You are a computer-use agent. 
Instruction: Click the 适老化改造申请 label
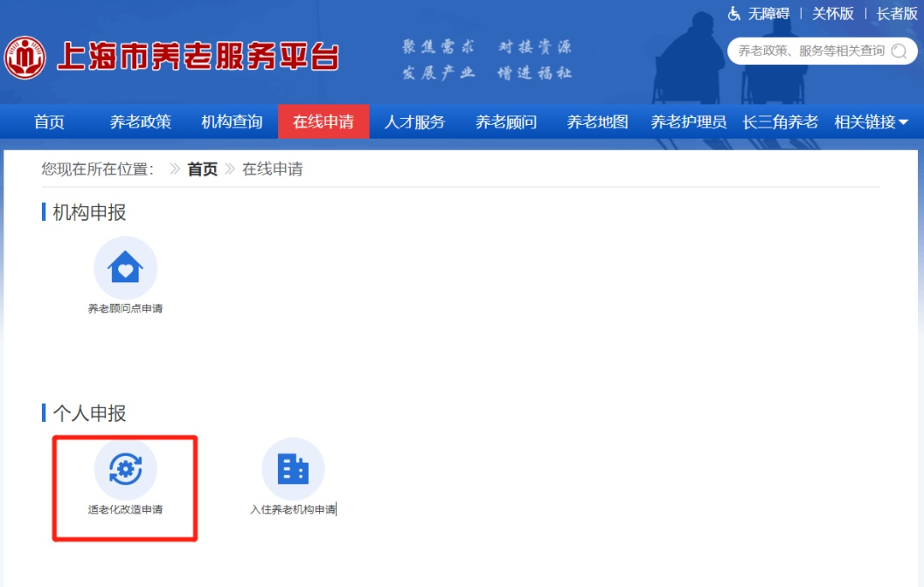[x=126, y=510]
